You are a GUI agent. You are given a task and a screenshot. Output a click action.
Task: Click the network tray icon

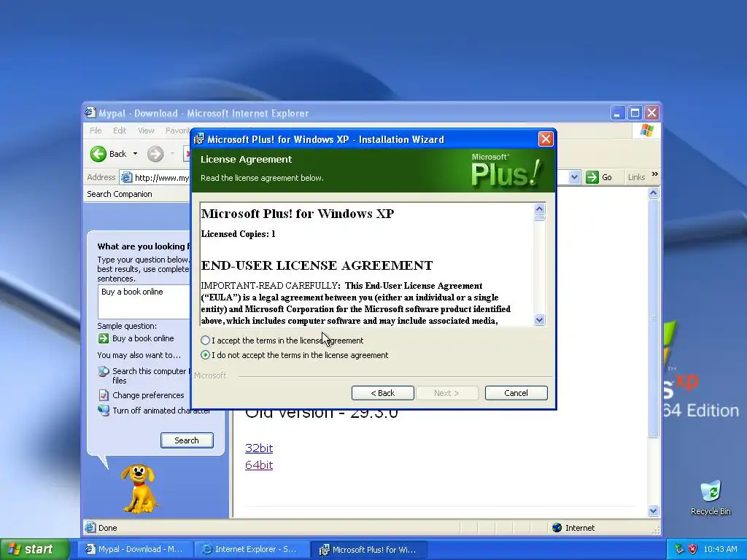[679, 549]
